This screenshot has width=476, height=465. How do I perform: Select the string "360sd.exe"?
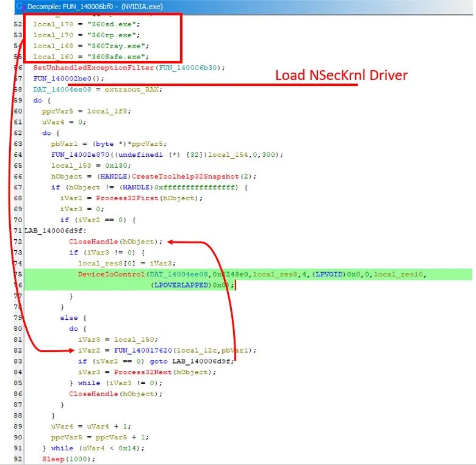[x=112, y=24]
